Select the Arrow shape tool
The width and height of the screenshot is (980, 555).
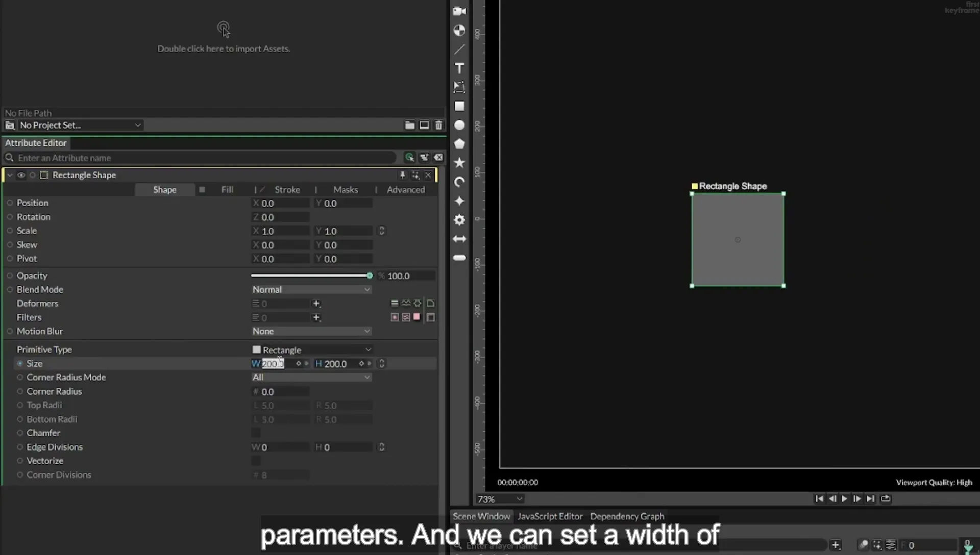coord(459,239)
